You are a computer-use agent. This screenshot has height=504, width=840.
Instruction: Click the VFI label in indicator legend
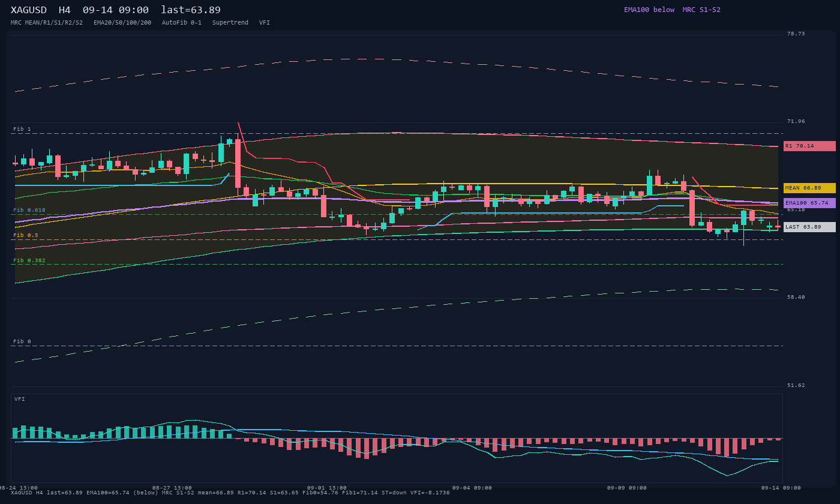265,23
